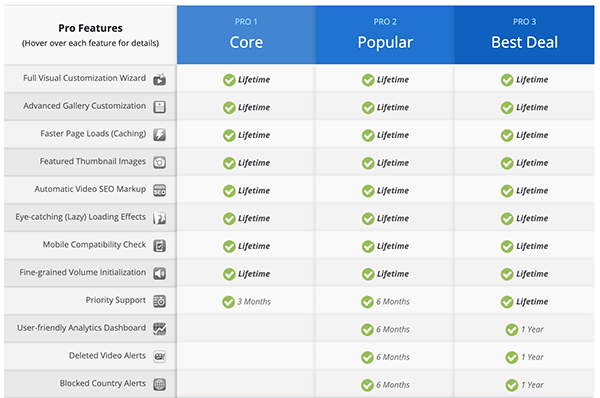Click Popular checkmark for Deleted Video Alerts
600x398 pixels.
coord(367,357)
